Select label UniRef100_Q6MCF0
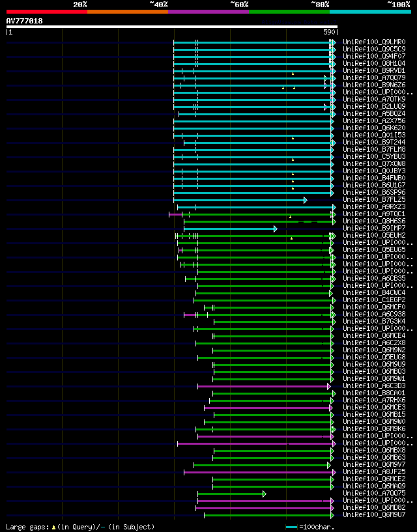The height and width of the screenshot is (532, 417). click(x=374, y=307)
